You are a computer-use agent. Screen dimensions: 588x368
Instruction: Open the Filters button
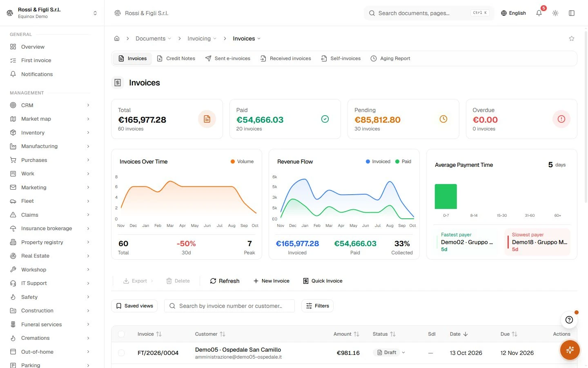(317, 306)
